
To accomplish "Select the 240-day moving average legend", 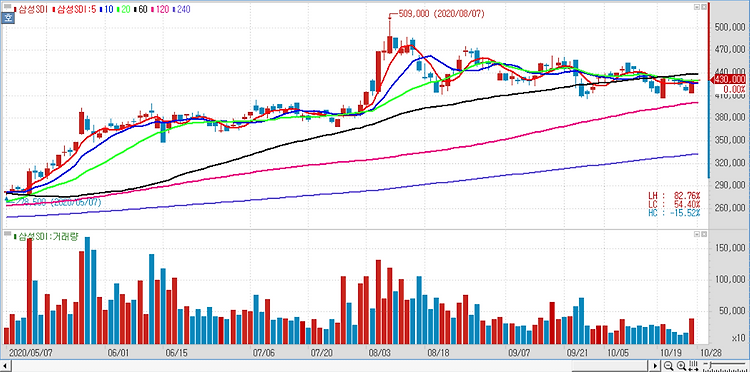I will pyautogui.click(x=183, y=9).
